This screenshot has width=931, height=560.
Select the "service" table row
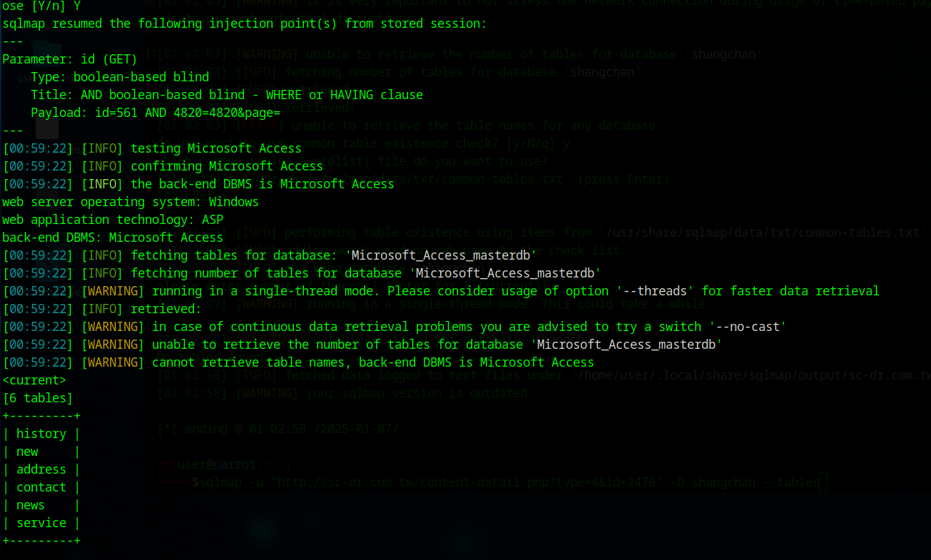click(x=41, y=523)
